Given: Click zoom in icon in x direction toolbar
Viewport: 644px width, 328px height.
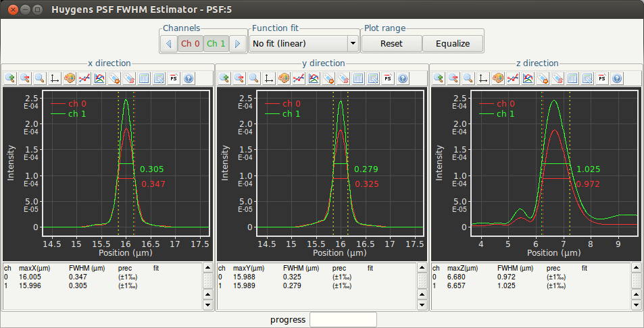Looking at the screenshot, I should point(10,78).
